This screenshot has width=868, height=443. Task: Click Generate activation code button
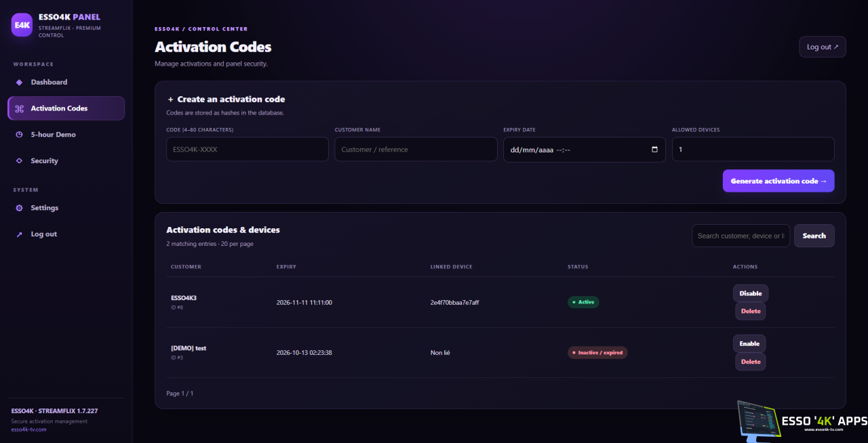(778, 181)
